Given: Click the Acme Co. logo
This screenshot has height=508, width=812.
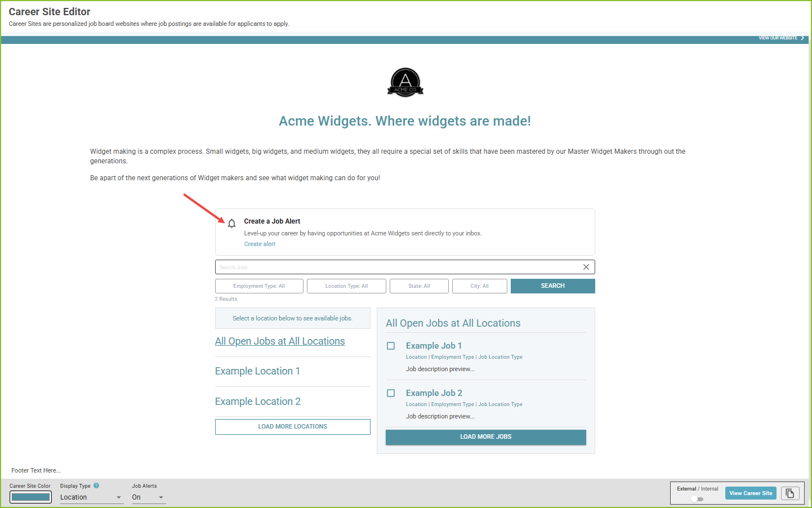Looking at the screenshot, I should click(405, 83).
